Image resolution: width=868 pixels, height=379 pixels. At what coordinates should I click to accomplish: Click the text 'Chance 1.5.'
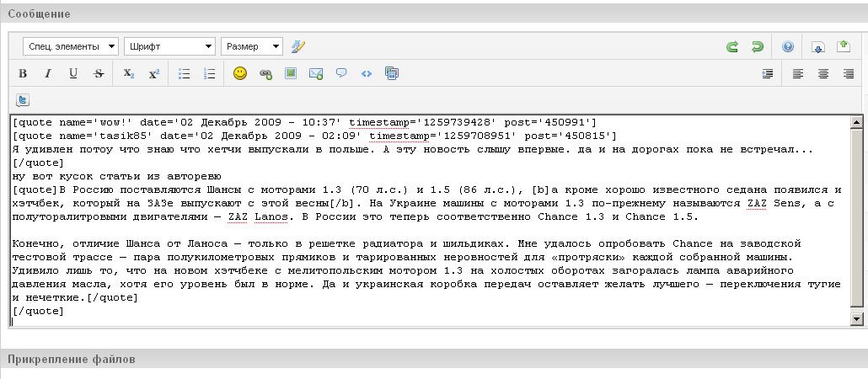[x=662, y=217]
